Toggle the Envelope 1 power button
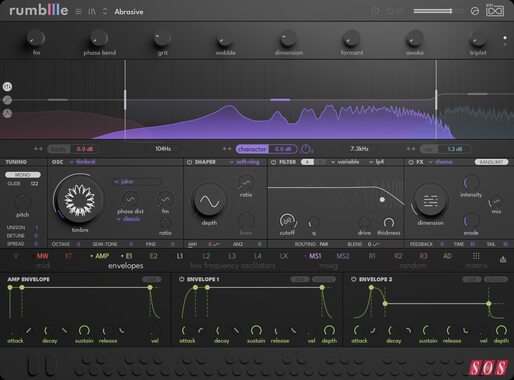This screenshot has height=380, width=514. 182,279
